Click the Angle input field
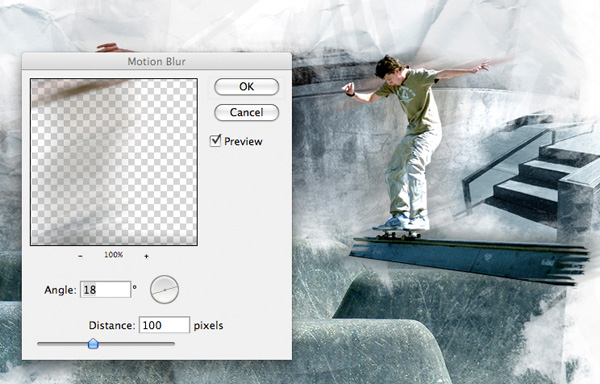The image size is (600, 384). (106, 290)
